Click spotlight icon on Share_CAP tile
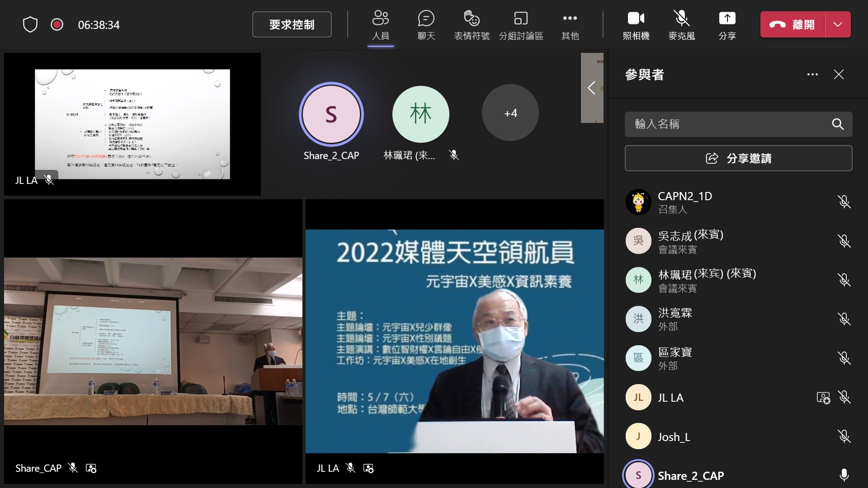The width and height of the screenshot is (868, 488). [91, 469]
